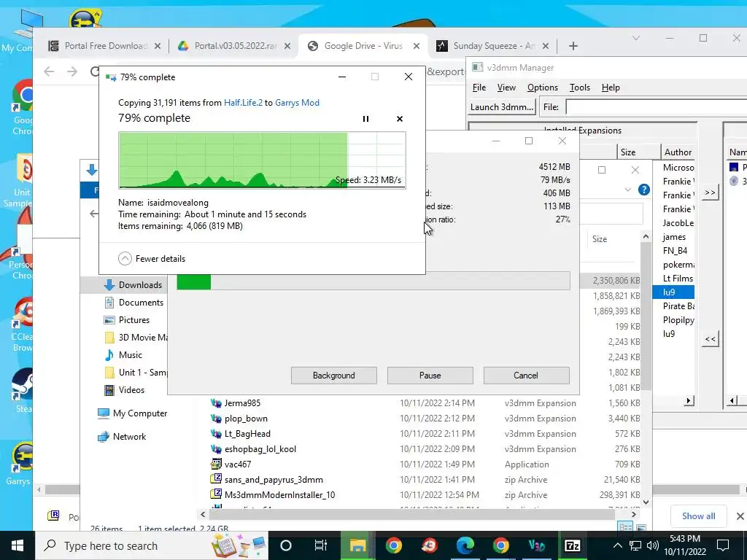Open the Microsoft Edge taskbar icon
Viewport: 747px width, 560px height.
coord(465,545)
